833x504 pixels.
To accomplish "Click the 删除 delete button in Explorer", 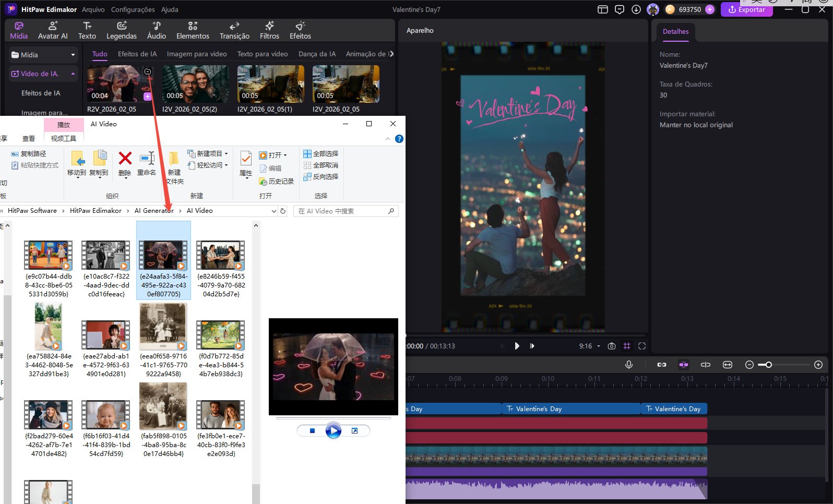I will [125, 164].
